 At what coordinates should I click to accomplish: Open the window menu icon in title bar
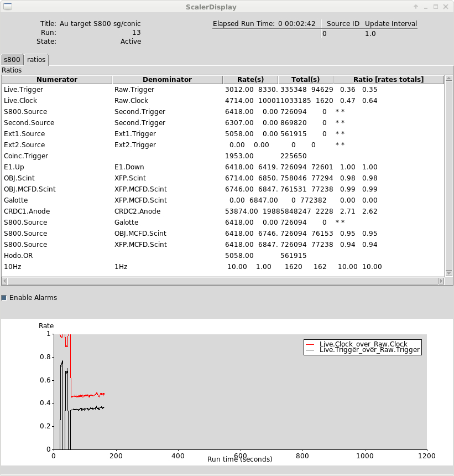tap(8, 6)
